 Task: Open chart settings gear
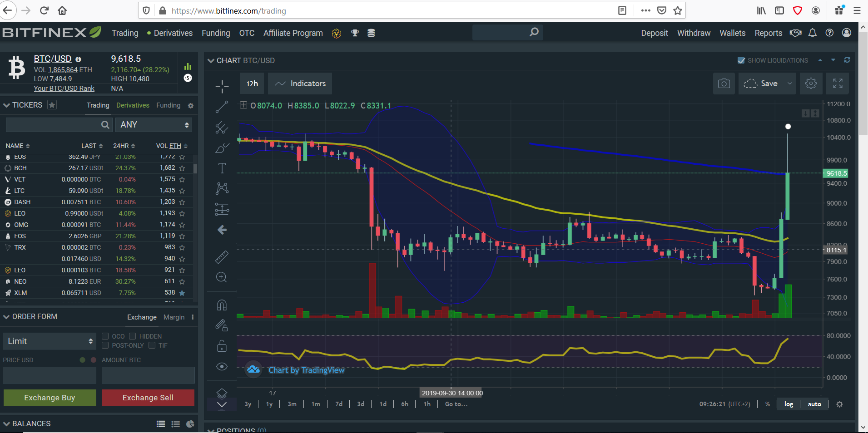click(x=811, y=84)
